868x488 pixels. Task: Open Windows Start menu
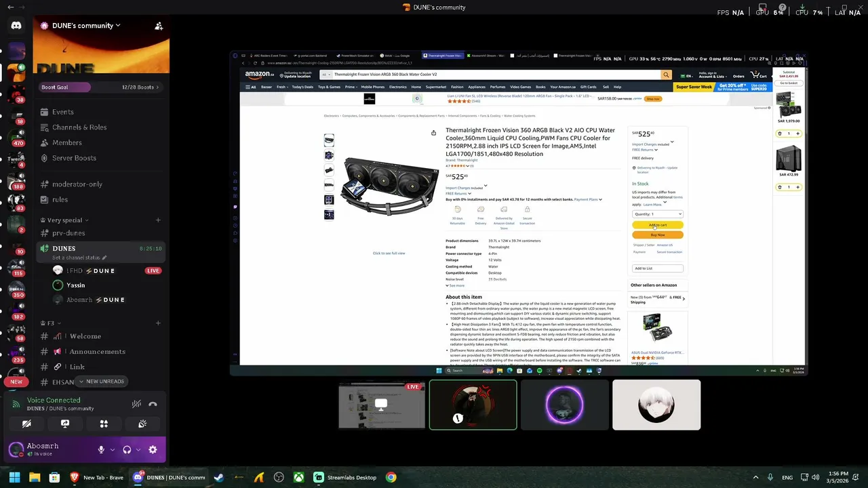tap(14, 477)
